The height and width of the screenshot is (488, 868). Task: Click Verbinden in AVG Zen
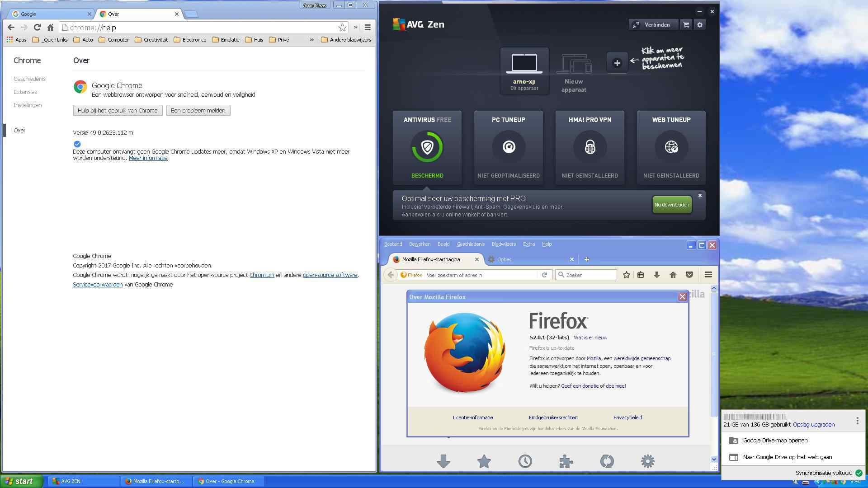(653, 25)
